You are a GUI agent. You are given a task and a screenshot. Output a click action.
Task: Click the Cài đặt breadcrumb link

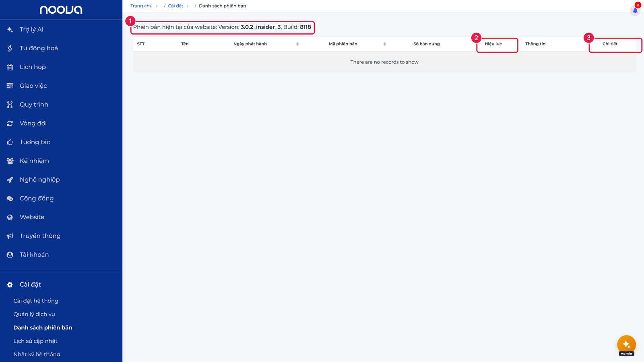pyautogui.click(x=175, y=6)
